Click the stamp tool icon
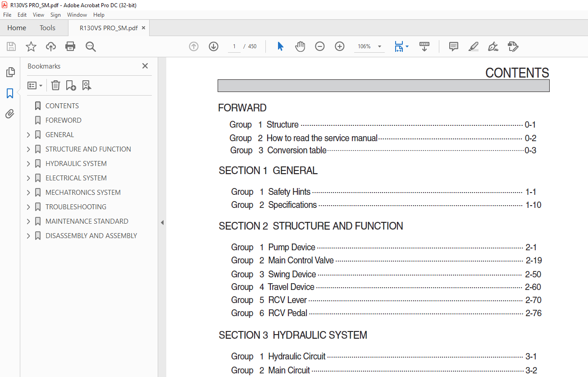Viewport: 588px width, 377px height. pos(513,46)
